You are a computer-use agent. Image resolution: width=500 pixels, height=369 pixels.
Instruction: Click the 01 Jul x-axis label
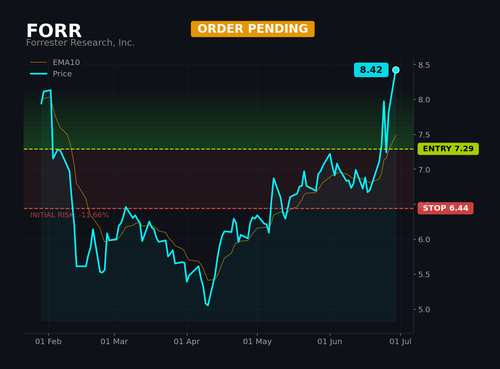click(x=400, y=341)
